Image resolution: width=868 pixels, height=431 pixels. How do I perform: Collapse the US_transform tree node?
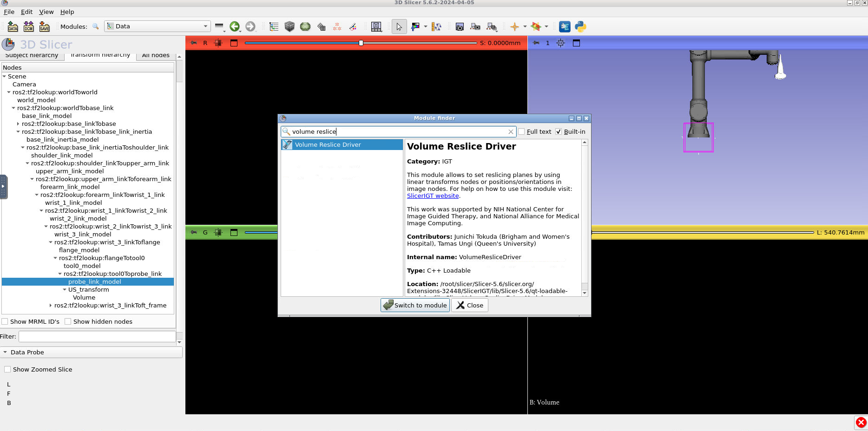click(65, 289)
